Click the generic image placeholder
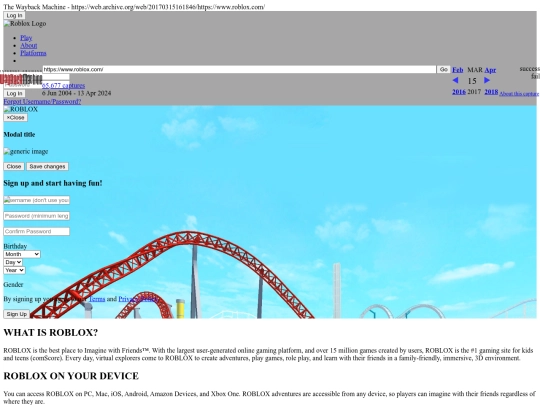Image resolution: width=540 pixels, height=405 pixels. pos(26,152)
